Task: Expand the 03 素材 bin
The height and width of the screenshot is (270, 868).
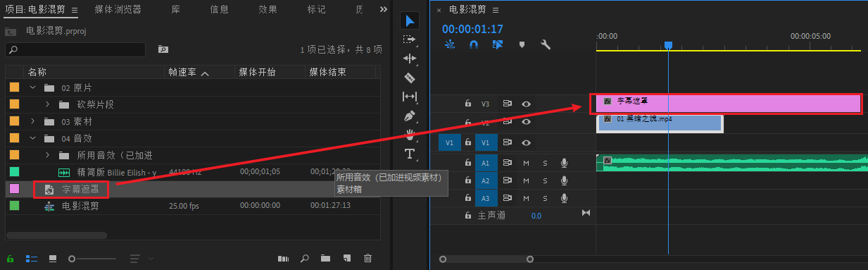Action: pos(32,121)
